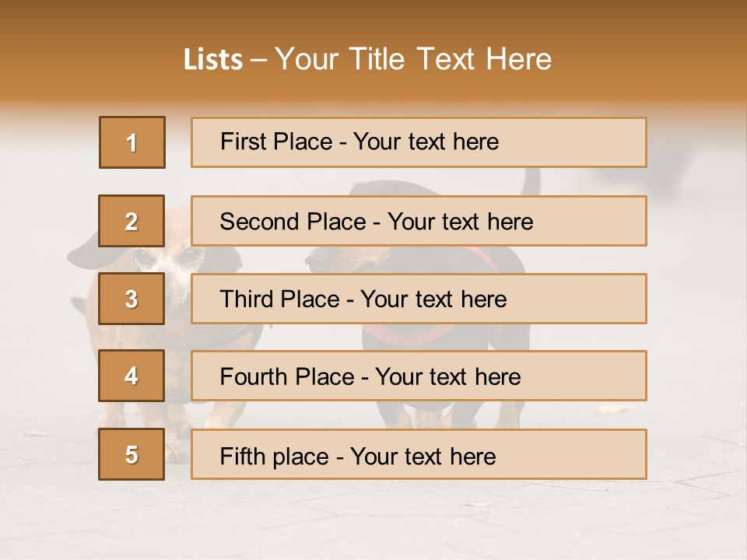Click the number 1 box

[132, 142]
